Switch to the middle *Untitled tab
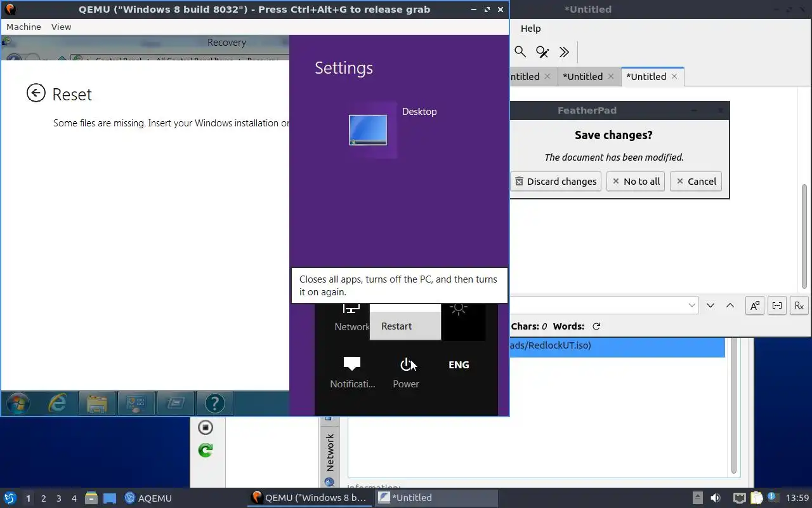The image size is (812, 508). pyautogui.click(x=582, y=76)
